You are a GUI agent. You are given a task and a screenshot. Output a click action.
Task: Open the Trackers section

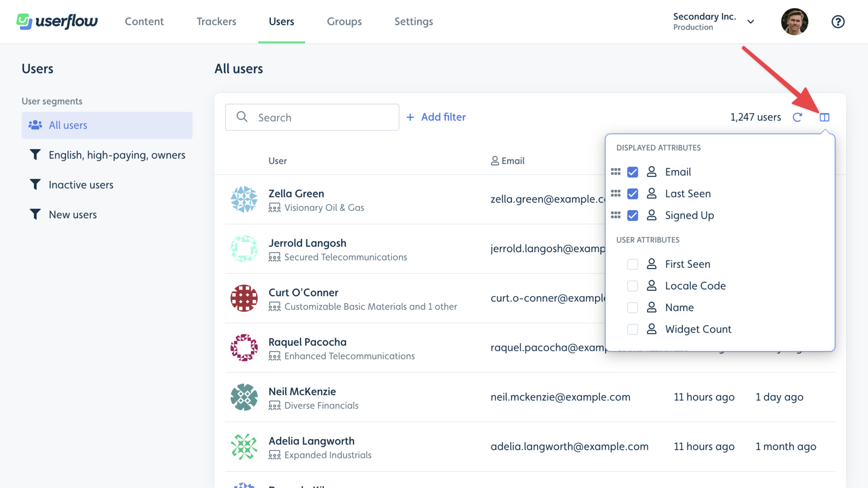click(x=216, y=21)
